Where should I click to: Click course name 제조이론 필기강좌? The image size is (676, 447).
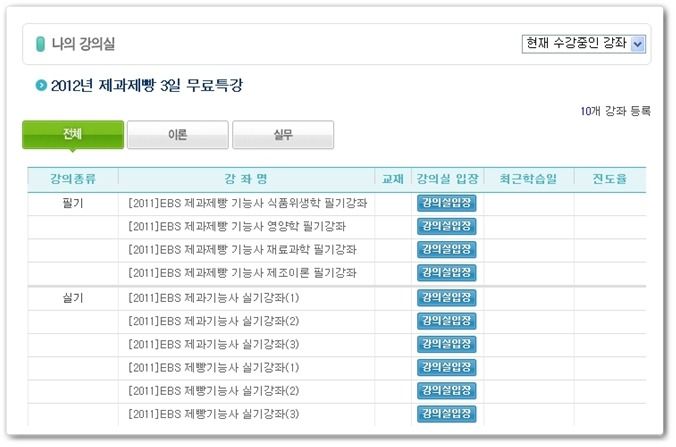tap(242, 273)
